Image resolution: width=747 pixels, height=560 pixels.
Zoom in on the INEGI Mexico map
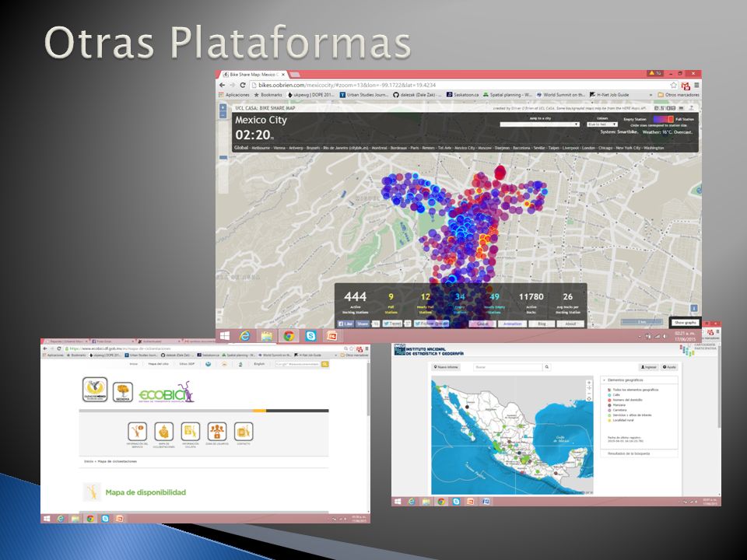(589, 383)
